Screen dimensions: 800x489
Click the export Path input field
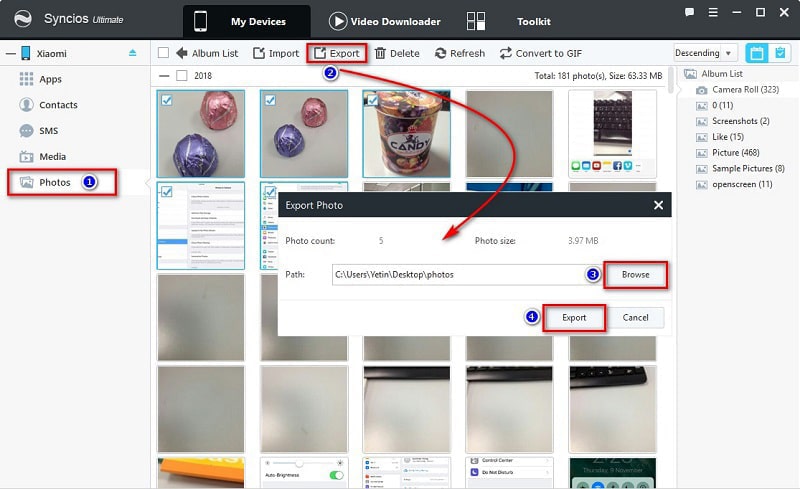point(466,275)
